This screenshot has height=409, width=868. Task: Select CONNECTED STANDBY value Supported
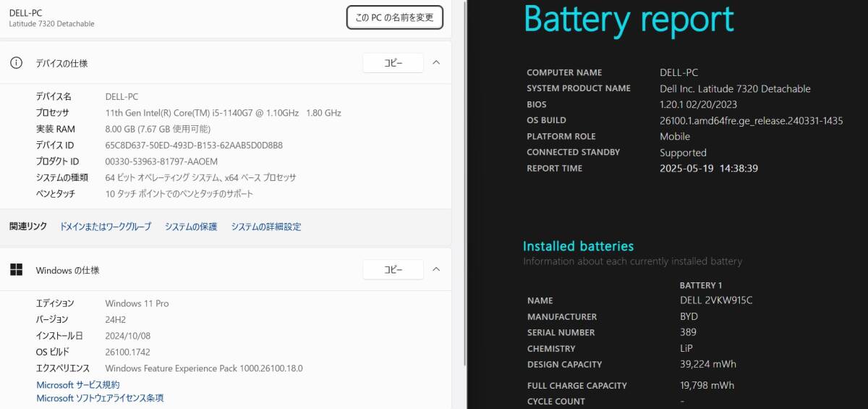point(683,153)
